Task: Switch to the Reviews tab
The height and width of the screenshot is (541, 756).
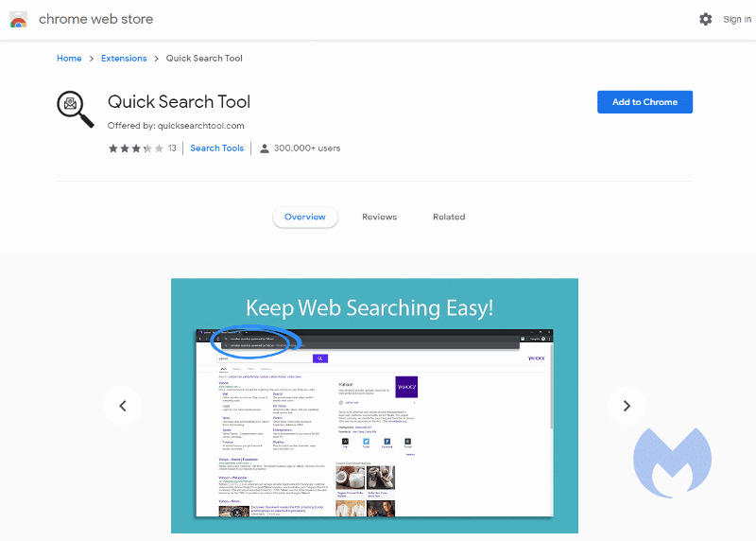Action: tap(380, 218)
